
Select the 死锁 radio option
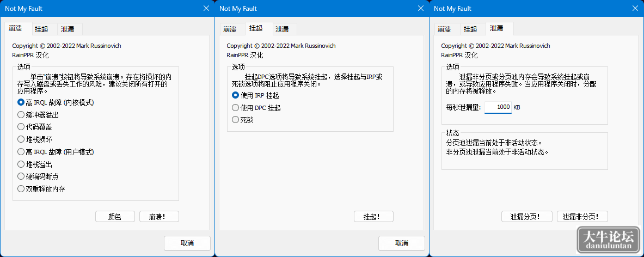(x=243, y=120)
